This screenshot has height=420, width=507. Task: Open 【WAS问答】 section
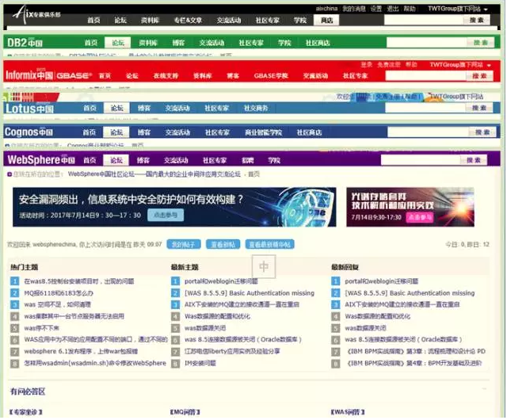tap(348, 412)
